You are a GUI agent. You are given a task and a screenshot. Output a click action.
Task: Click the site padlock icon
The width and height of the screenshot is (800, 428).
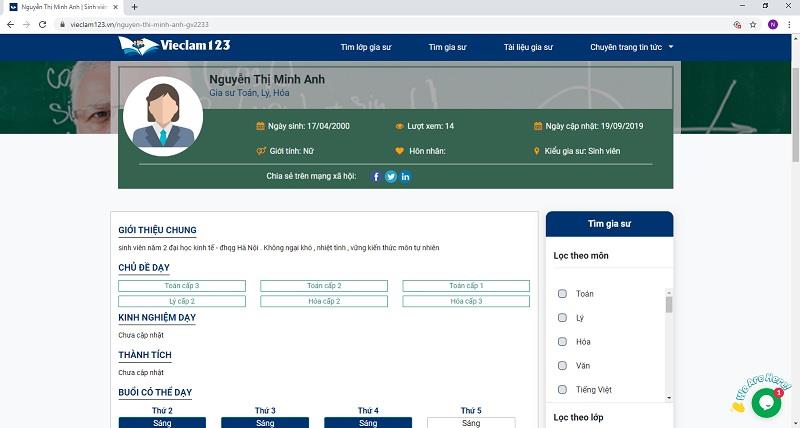63,24
